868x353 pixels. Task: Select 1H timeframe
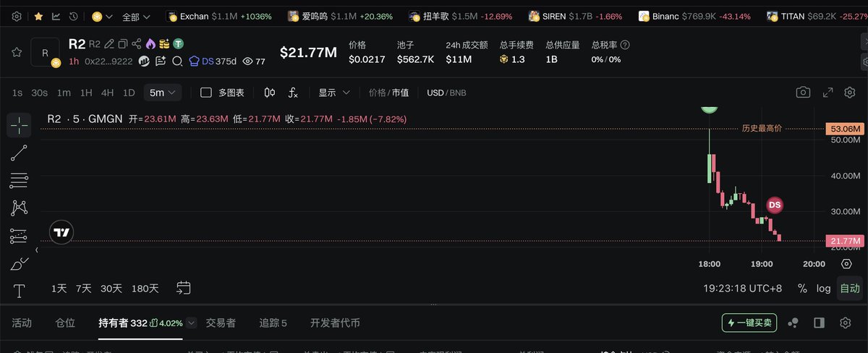click(86, 93)
